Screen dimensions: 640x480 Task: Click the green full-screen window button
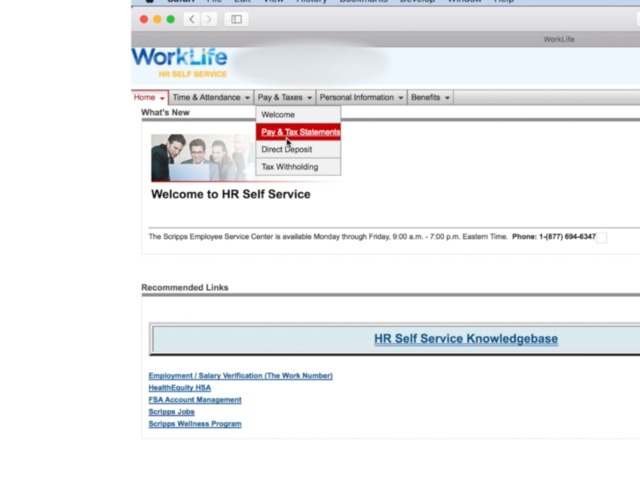[171, 19]
